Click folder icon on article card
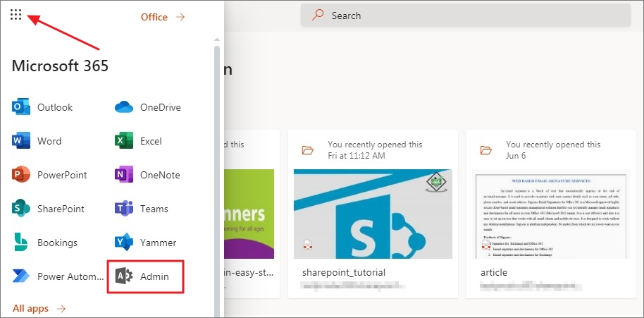This screenshot has height=318, width=644. (486, 149)
